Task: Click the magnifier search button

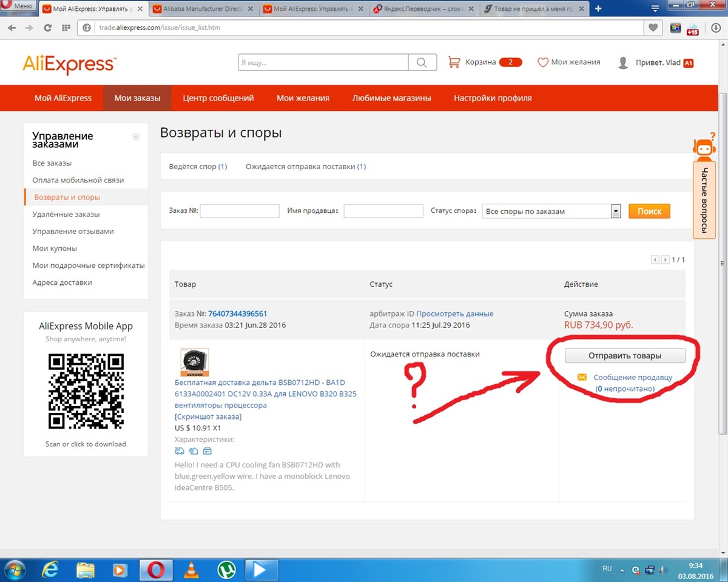Action: [x=422, y=62]
